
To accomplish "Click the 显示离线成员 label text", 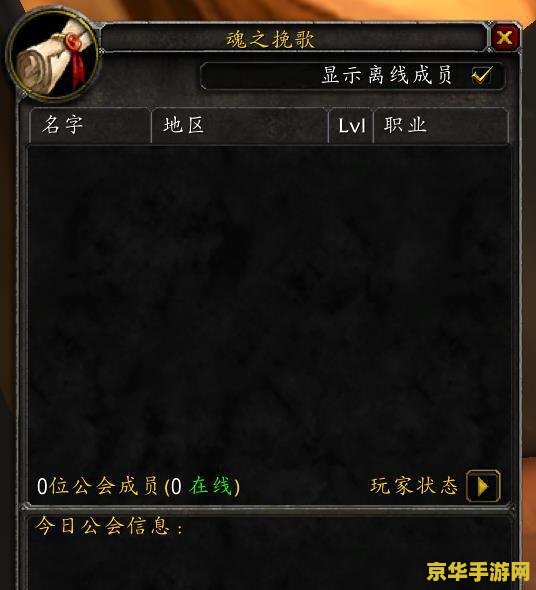I will (x=387, y=75).
